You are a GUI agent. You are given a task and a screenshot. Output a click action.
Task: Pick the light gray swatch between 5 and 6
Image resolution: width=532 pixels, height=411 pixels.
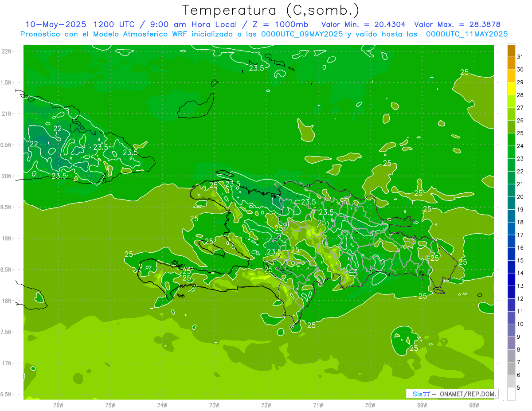[511, 381]
